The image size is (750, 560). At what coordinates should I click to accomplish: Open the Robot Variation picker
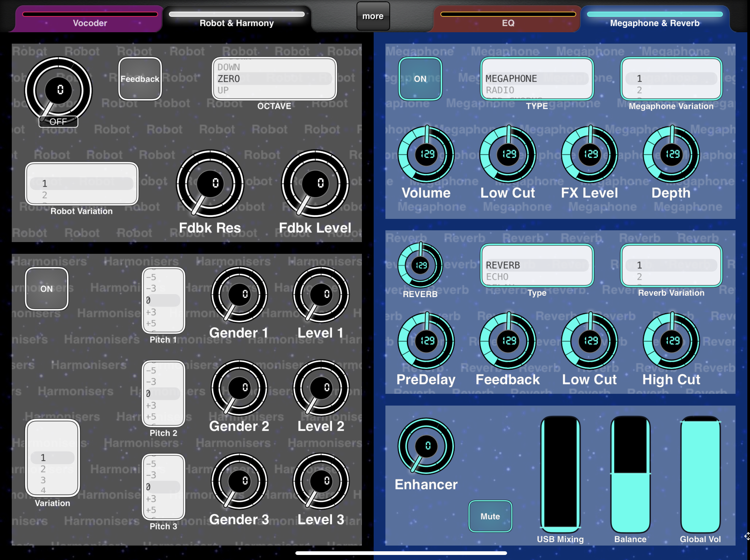(82, 184)
